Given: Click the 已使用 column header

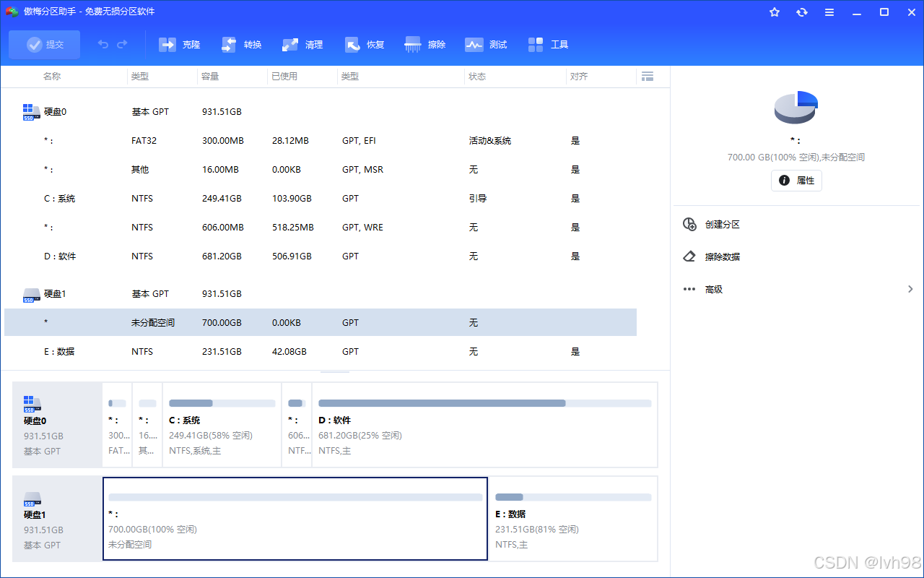Looking at the screenshot, I should point(284,76).
